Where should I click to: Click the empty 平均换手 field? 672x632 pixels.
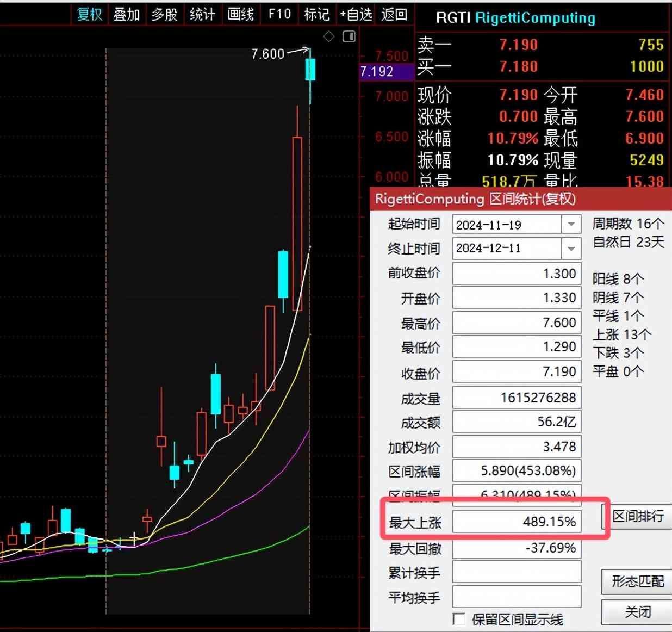[517, 597]
